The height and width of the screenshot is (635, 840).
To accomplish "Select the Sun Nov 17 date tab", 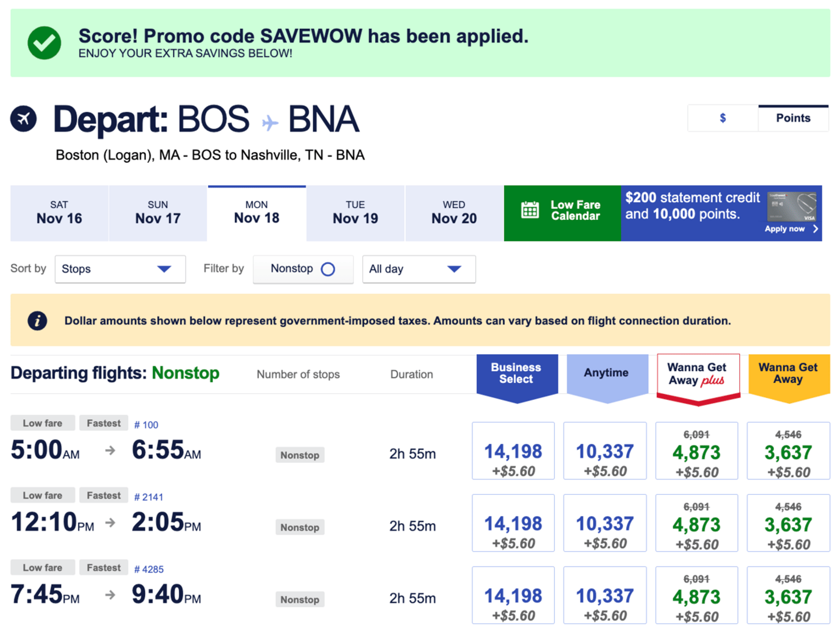I will [158, 213].
